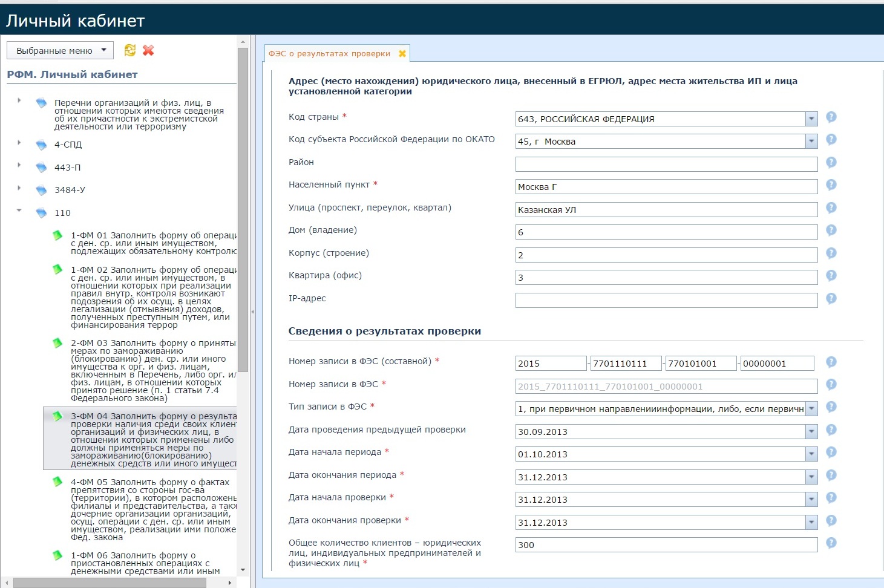884x588 pixels.
Task: Open help for Улица field
Action: point(831,207)
